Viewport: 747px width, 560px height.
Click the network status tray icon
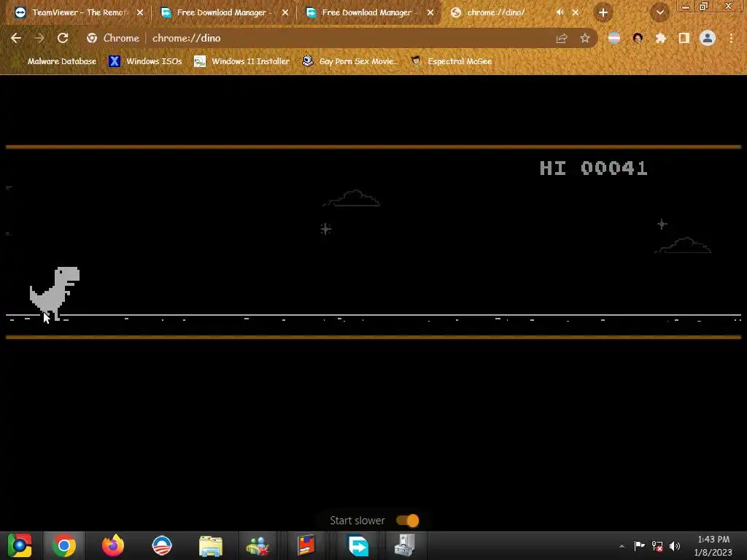click(x=657, y=546)
